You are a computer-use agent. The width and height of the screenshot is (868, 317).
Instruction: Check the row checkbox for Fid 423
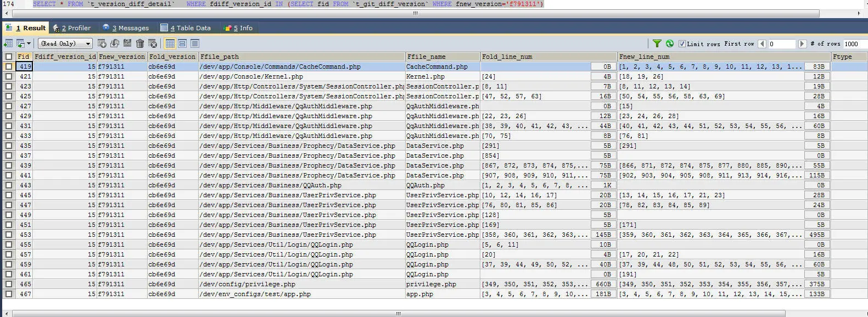(9, 86)
